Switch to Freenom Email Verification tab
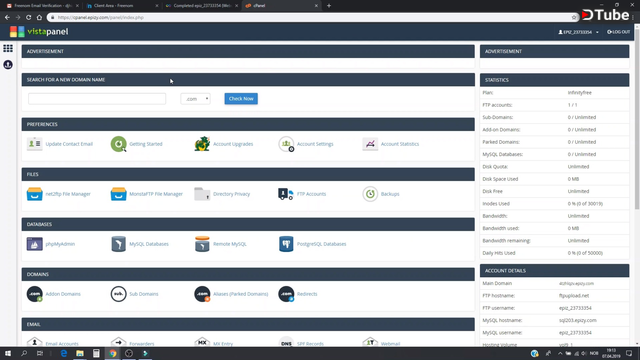This screenshot has height=360, width=640. 42,6
